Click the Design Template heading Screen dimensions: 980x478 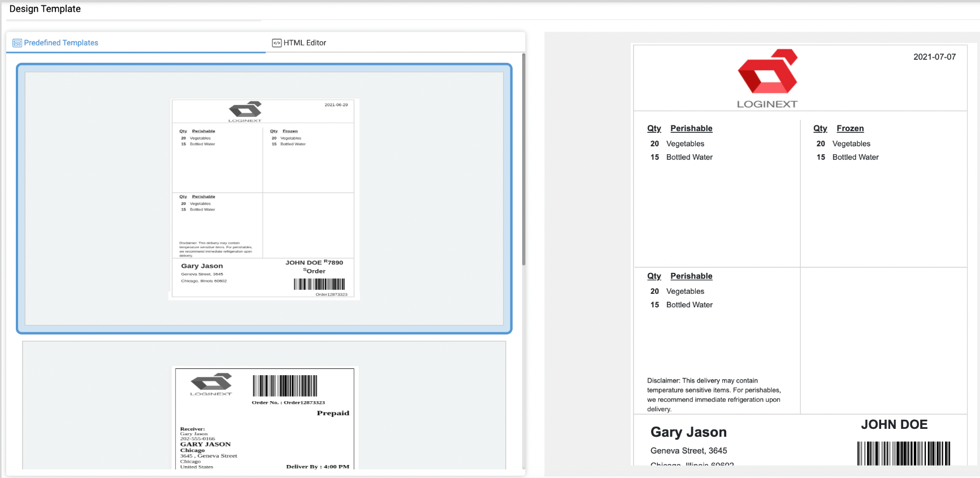(x=45, y=9)
